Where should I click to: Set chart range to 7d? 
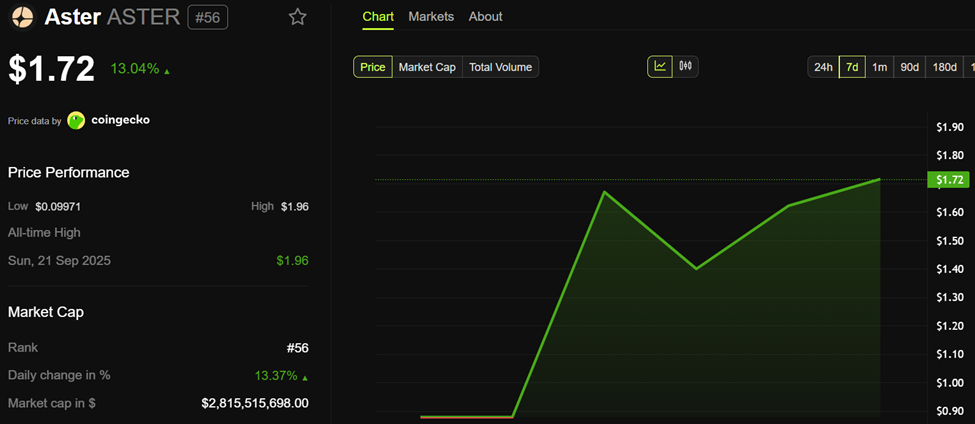pyautogui.click(x=852, y=67)
